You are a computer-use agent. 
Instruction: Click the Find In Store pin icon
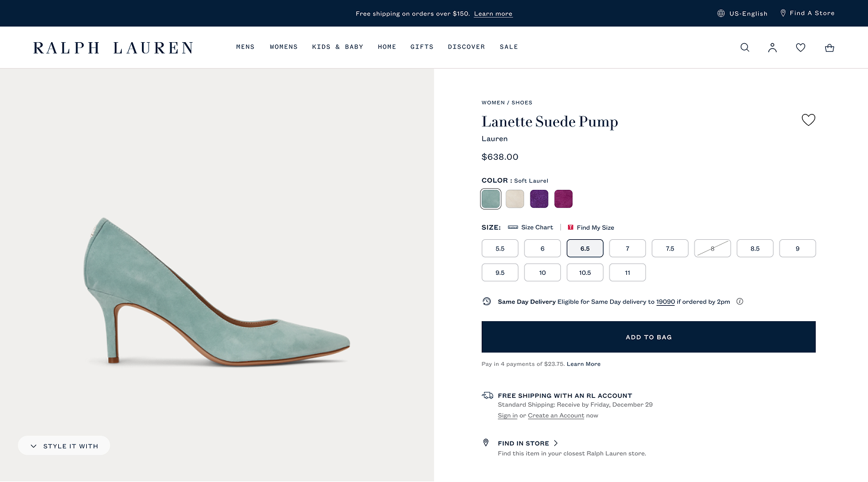pyautogui.click(x=485, y=443)
